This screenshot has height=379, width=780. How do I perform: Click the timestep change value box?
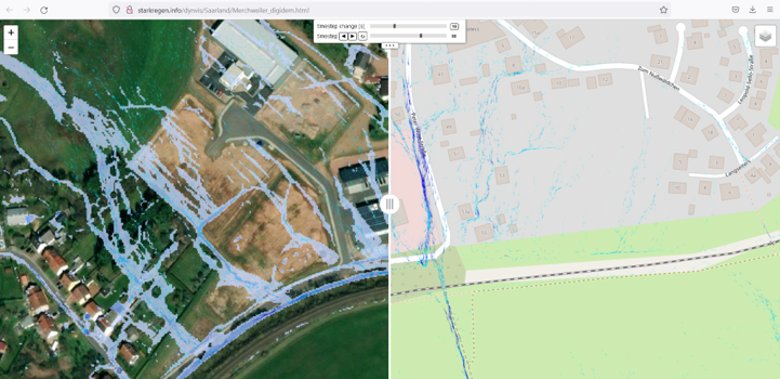tap(454, 26)
